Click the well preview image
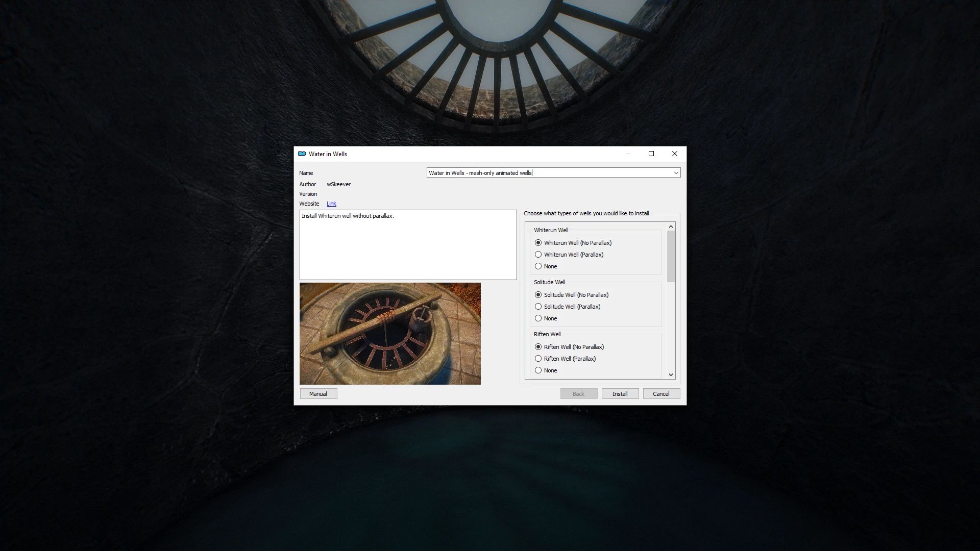 coord(390,333)
